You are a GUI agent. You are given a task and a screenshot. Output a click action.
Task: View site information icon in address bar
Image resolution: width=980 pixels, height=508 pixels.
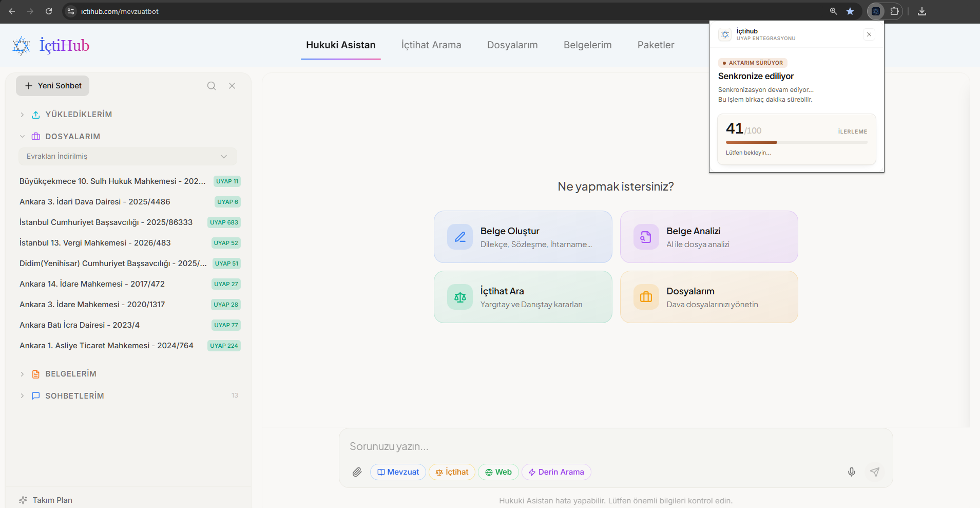pyautogui.click(x=71, y=11)
